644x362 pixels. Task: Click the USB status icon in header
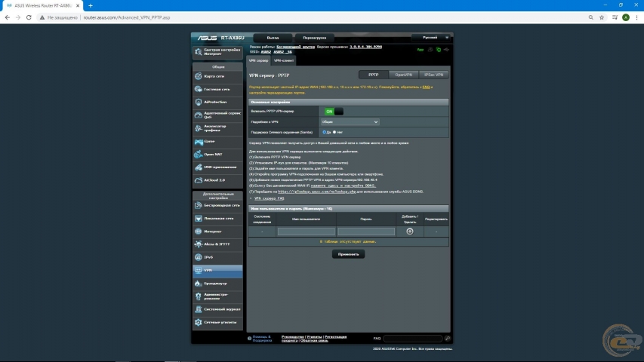[446, 50]
